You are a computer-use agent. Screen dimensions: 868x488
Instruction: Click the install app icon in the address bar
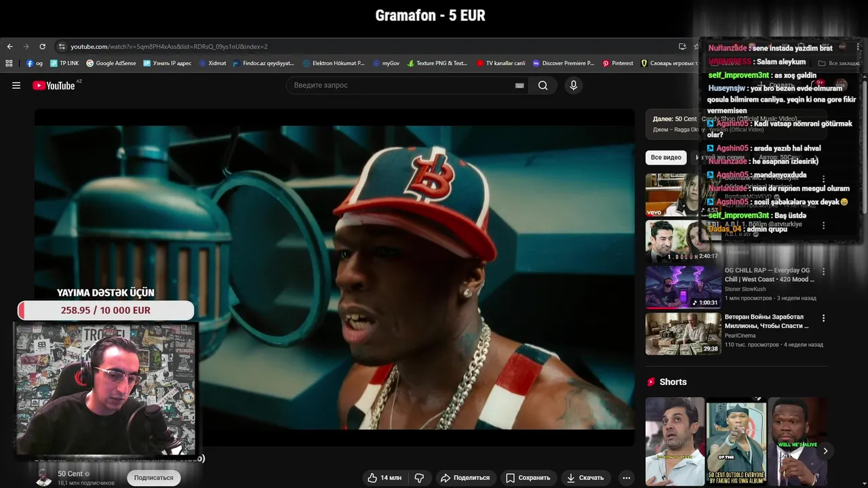coord(682,47)
